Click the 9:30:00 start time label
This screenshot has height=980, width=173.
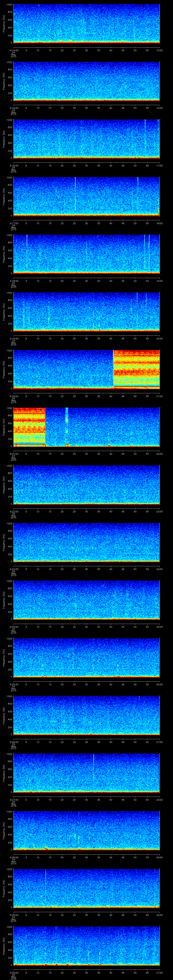[x=14, y=972]
